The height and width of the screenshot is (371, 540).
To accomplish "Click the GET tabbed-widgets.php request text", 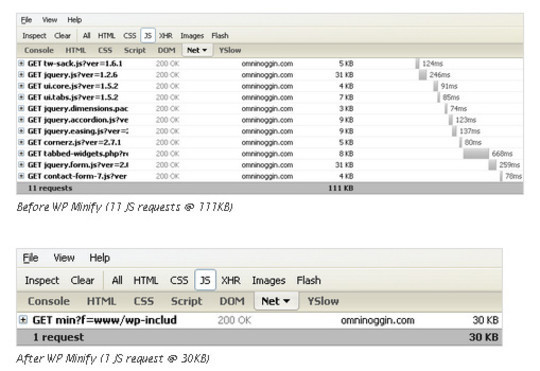I will point(78,154).
